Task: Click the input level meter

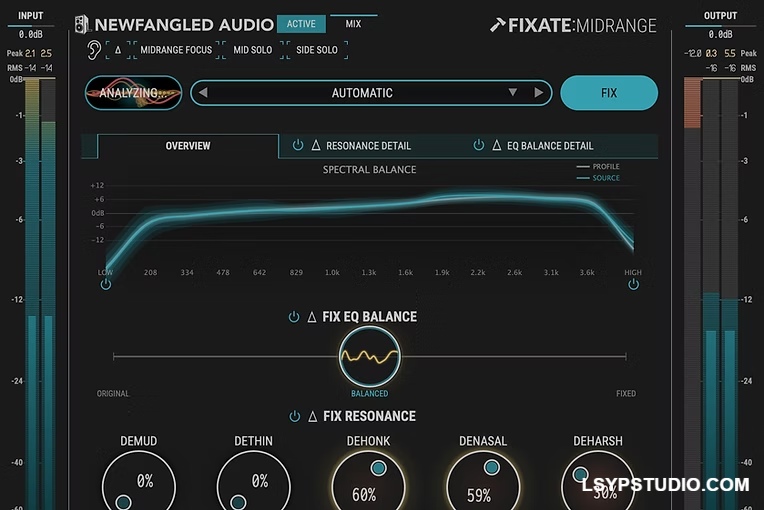Action: [40, 294]
